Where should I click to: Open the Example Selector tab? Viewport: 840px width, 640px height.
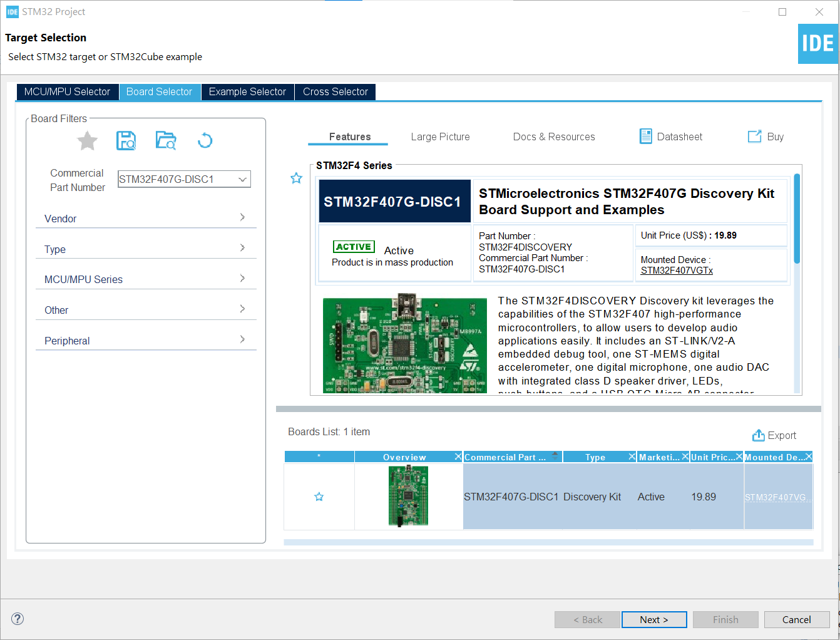[247, 91]
